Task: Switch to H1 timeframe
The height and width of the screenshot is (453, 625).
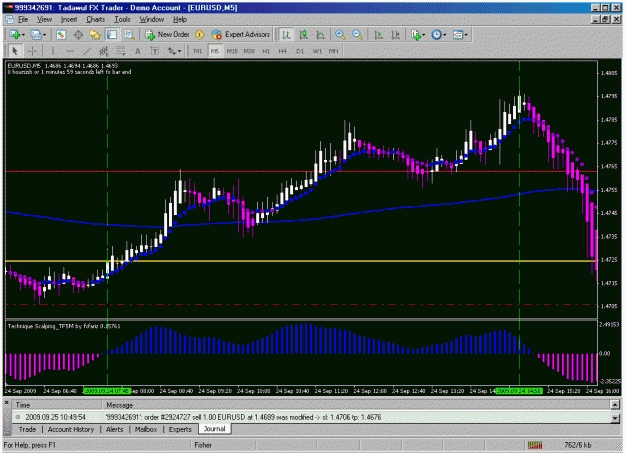Action: [x=266, y=51]
